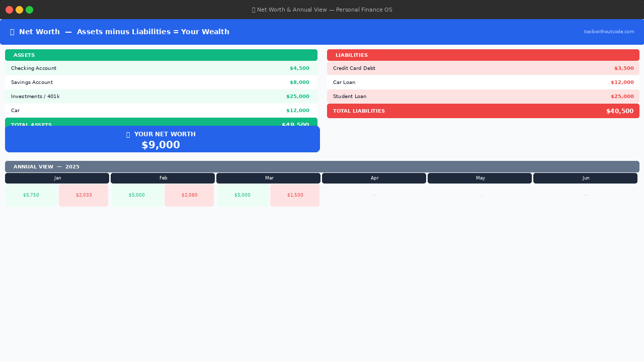644x362 pixels.
Task: Click the ASSETS section header
Action: pos(161,55)
